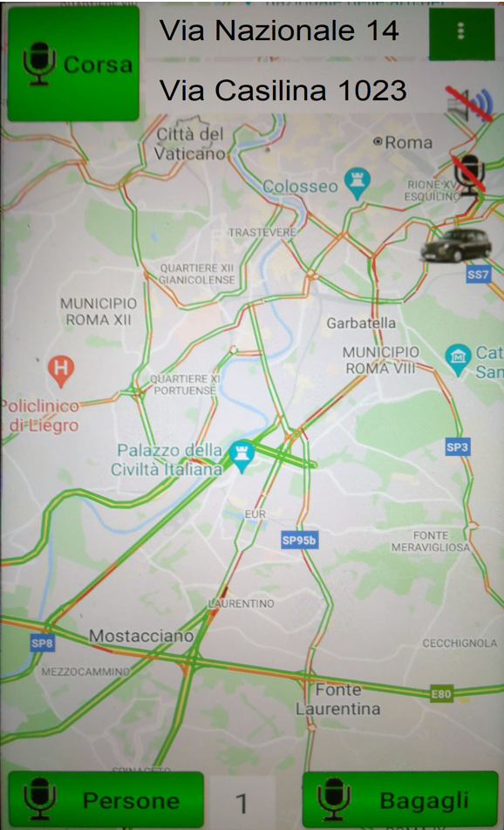Toggle the crossed-out microphone icon
This screenshot has width=504, height=830.
coord(470,174)
